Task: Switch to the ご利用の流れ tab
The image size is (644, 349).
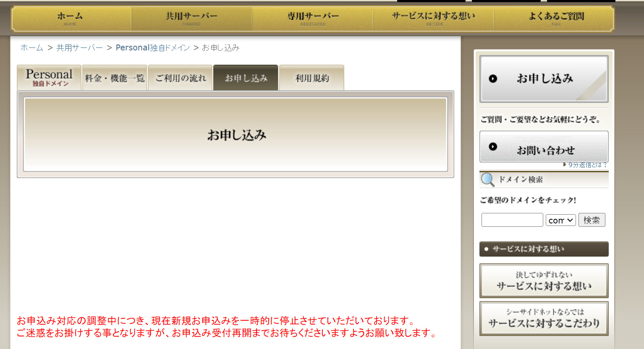Action: pyautogui.click(x=181, y=78)
